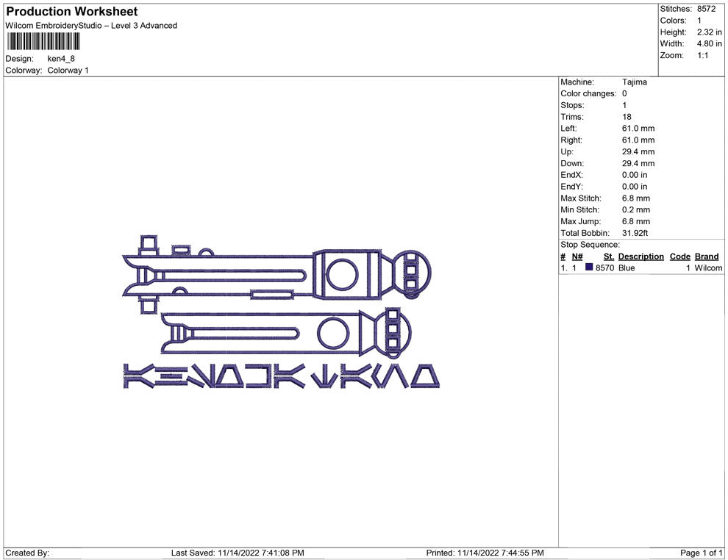728x560 pixels.
Task: Click the barcode under the worksheet title
Action: 43,41
